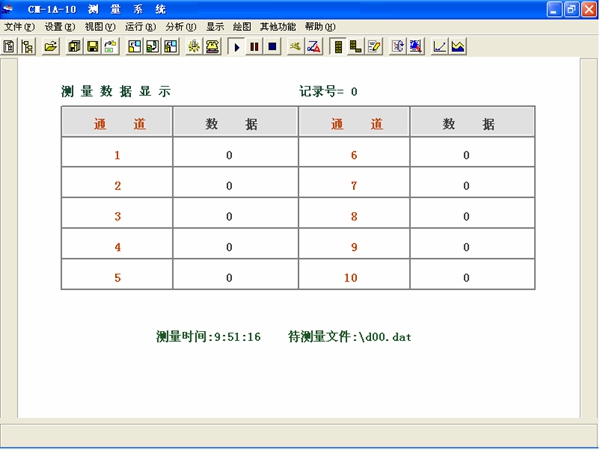This screenshot has width=600, height=462.
Task: Open the 设置(E) menu
Action: pyautogui.click(x=60, y=26)
